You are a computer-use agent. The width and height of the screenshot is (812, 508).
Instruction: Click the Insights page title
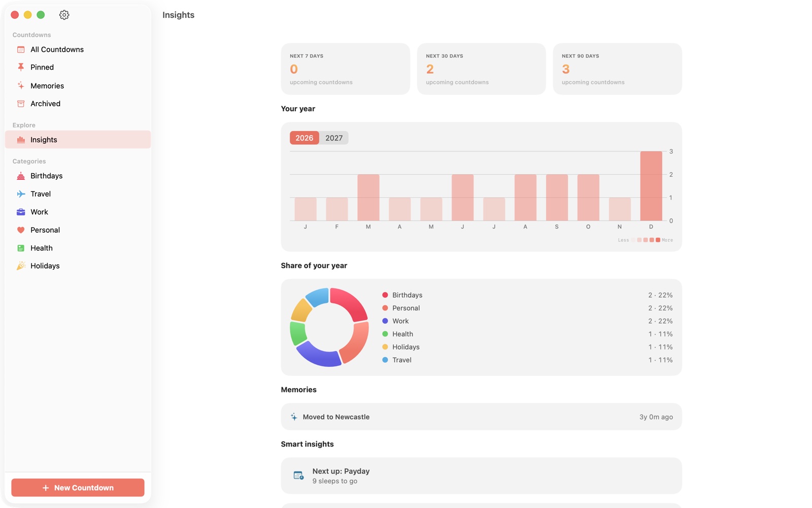pos(179,15)
